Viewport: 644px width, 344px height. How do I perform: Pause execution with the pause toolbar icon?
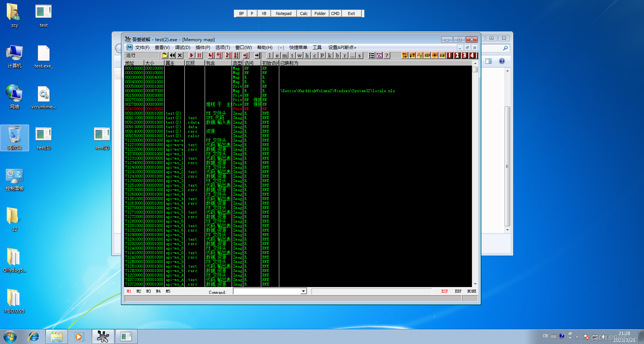199,55
